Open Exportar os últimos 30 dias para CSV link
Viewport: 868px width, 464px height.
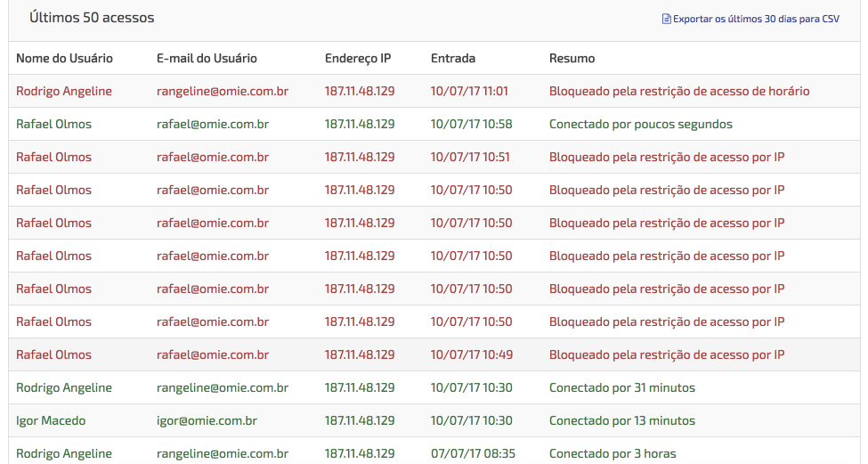click(x=750, y=19)
